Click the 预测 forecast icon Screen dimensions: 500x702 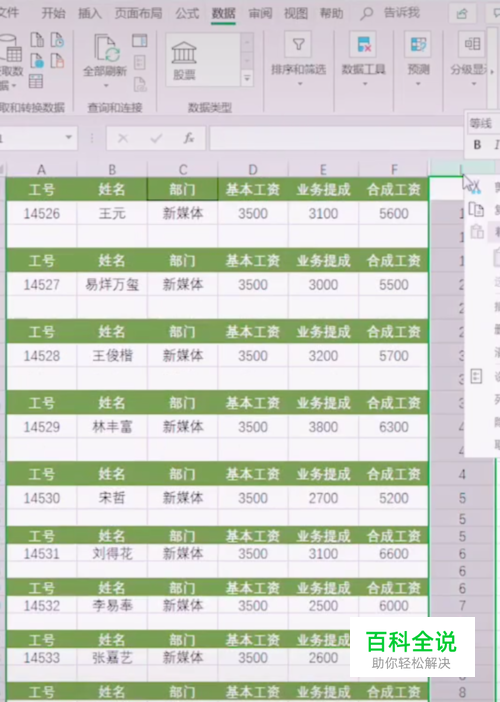point(418,44)
